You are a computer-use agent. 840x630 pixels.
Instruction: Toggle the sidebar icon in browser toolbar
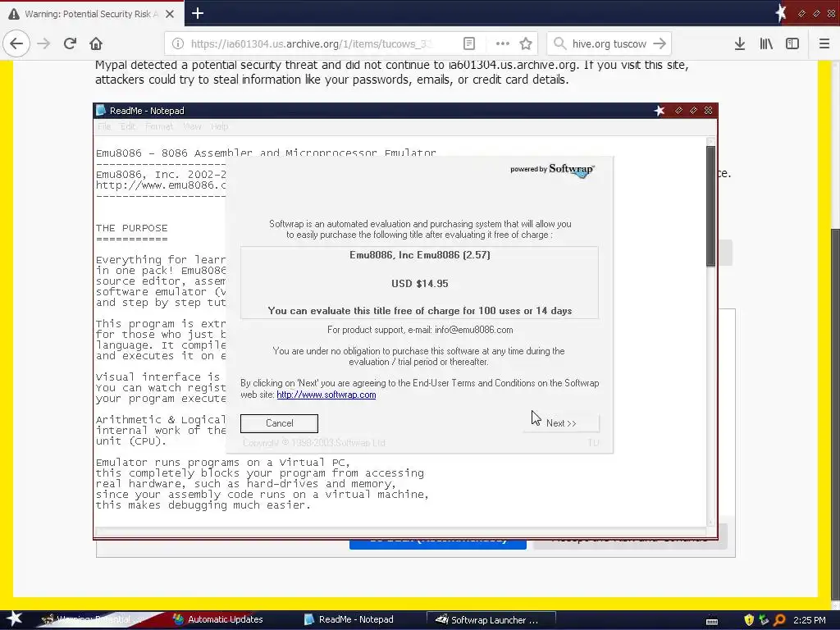pos(792,43)
